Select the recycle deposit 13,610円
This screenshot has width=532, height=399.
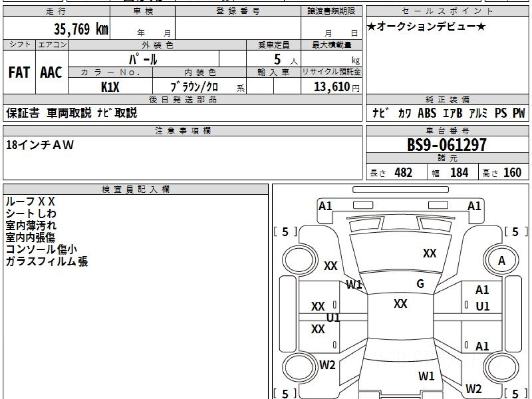pyautogui.click(x=337, y=87)
